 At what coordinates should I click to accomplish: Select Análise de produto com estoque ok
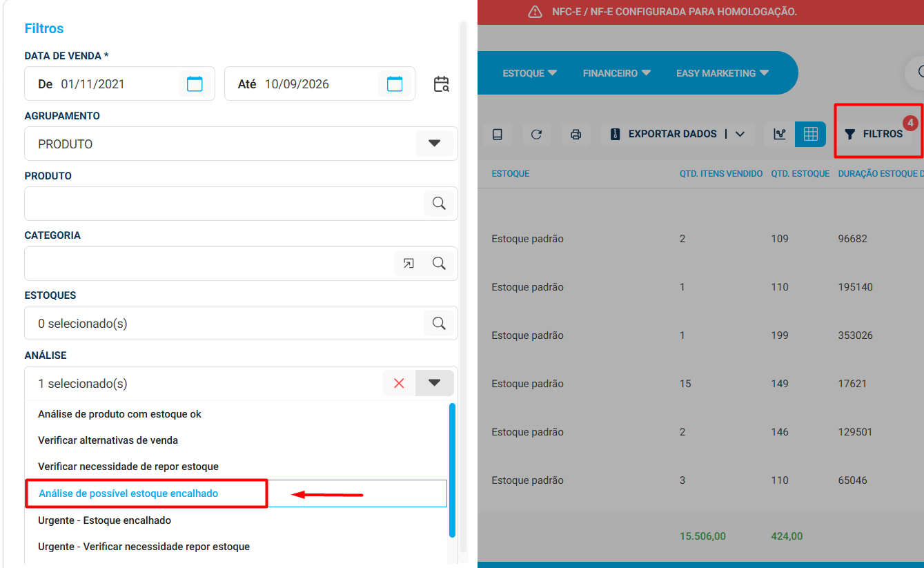coord(237,414)
